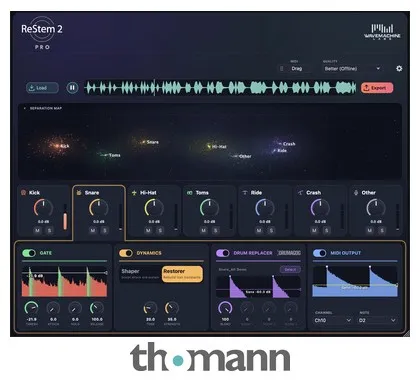Screen dimensions: 420x381
Task: Open the settings gear icon
Action: 399,69
